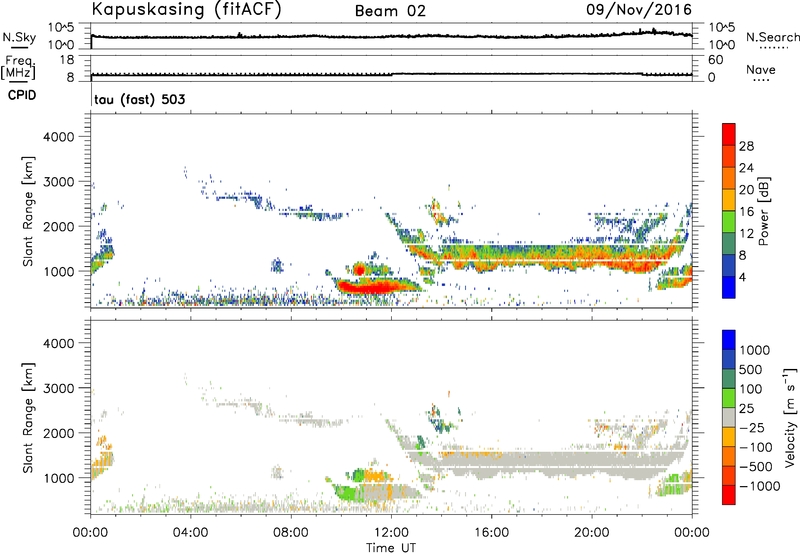The width and height of the screenshot is (800, 554).
Task: Select the "Beam 02" header label
Action: (x=390, y=11)
